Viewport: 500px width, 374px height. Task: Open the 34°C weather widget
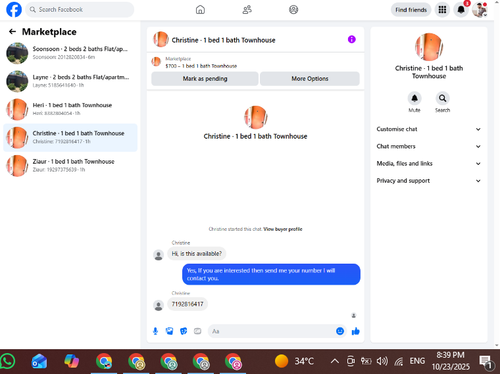coord(294,361)
